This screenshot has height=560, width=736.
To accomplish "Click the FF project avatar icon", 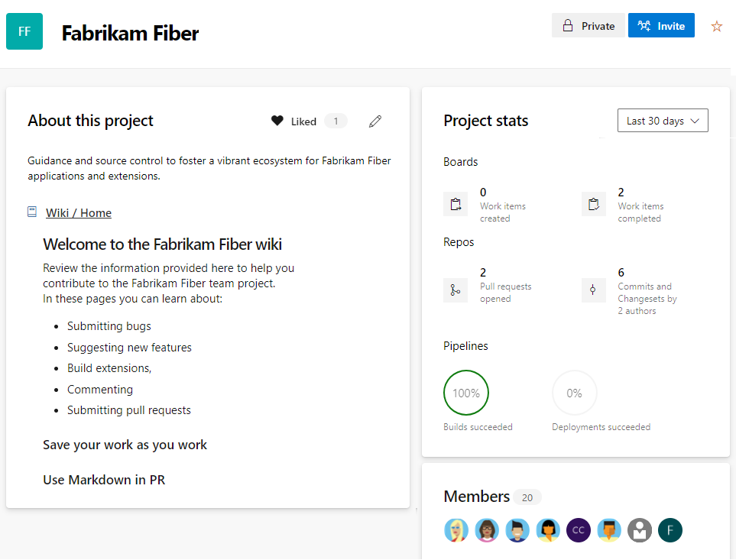I will tap(24, 31).
